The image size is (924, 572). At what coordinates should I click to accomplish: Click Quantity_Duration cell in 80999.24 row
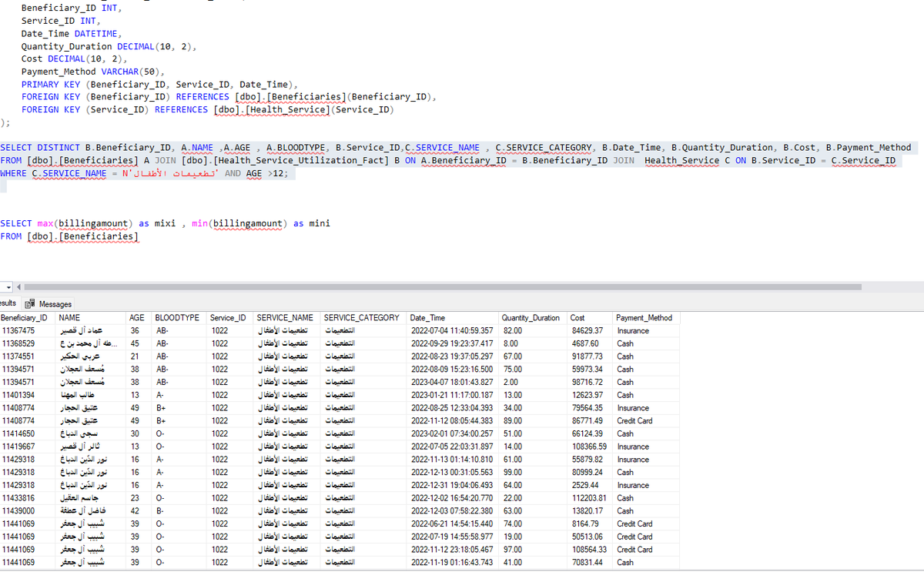[x=534, y=472]
